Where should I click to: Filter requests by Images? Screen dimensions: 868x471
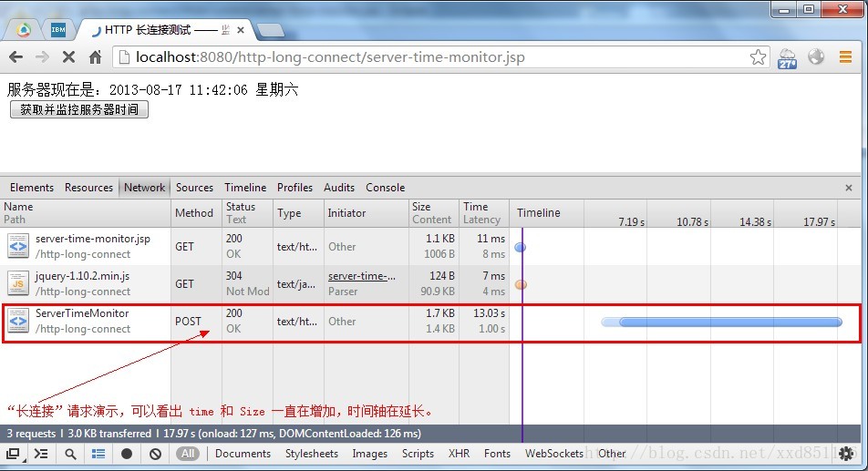pyautogui.click(x=370, y=454)
